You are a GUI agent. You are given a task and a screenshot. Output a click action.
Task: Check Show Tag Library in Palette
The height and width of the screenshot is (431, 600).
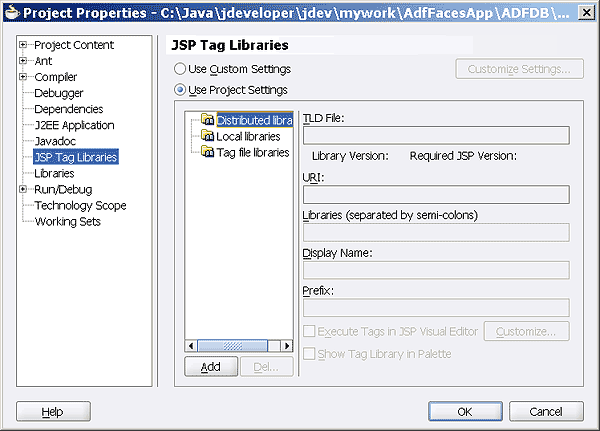click(310, 354)
